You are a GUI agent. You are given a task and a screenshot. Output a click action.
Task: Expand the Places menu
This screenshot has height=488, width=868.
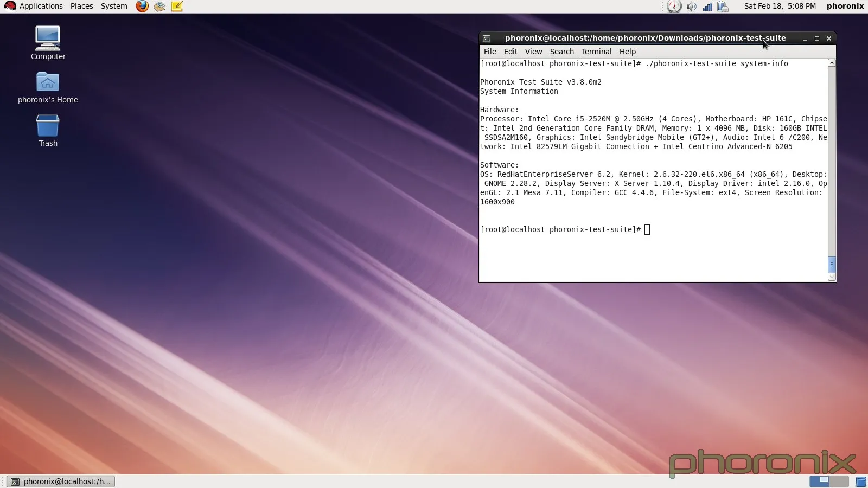(82, 6)
